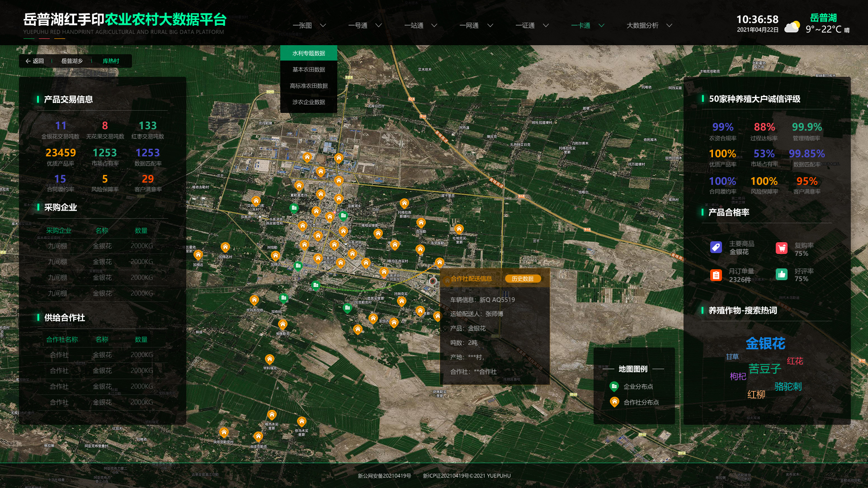The height and width of the screenshot is (488, 868).
Task: Expand the 一张图 dropdown chevron
Action: coord(323,25)
